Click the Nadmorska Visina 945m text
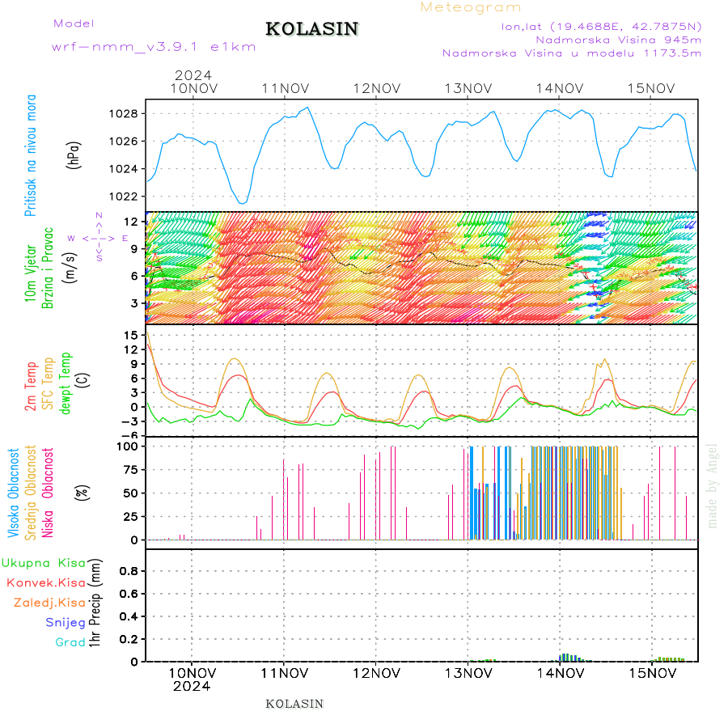The image size is (728, 728). point(619,40)
